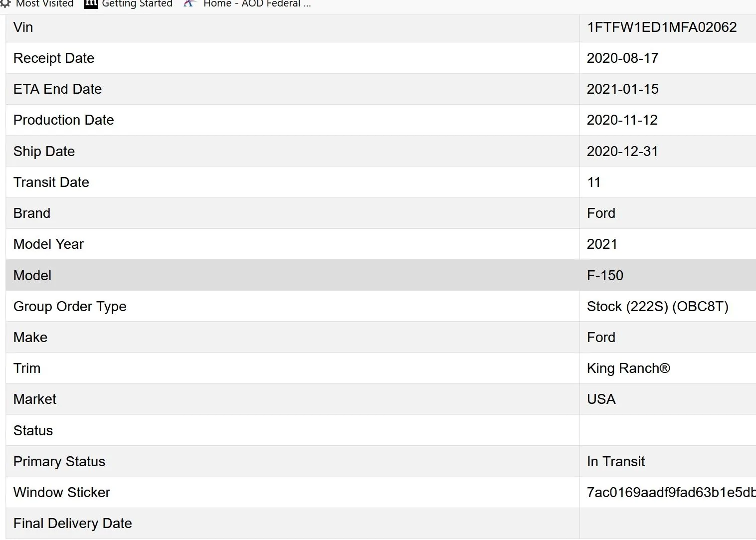Click the empty Final Delivery Date value cell
756x540 pixels.
point(667,524)
